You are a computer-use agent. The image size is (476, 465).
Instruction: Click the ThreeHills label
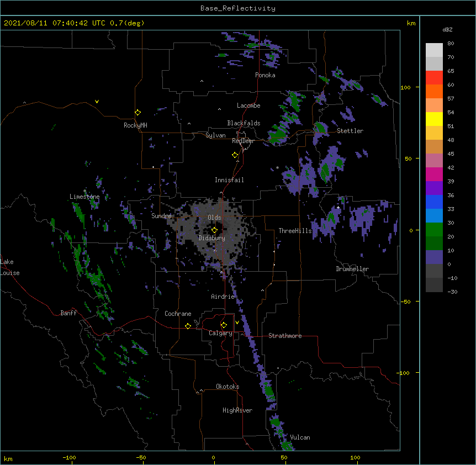point(295,231)
